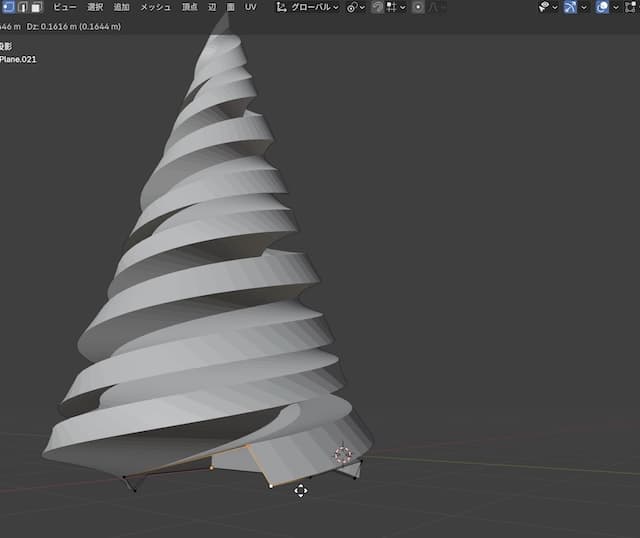Expand the overlays dropdown arrow

[612, 7]
